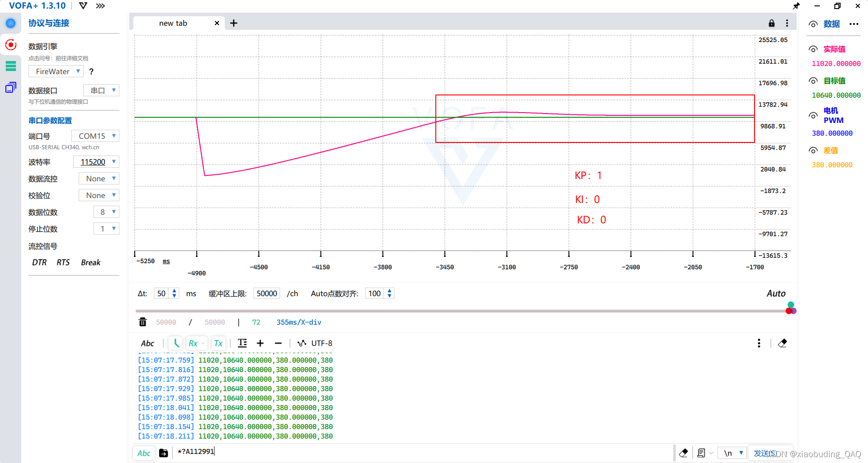
Task: Open the stacked windows sidebar icon
Action: 11,87
